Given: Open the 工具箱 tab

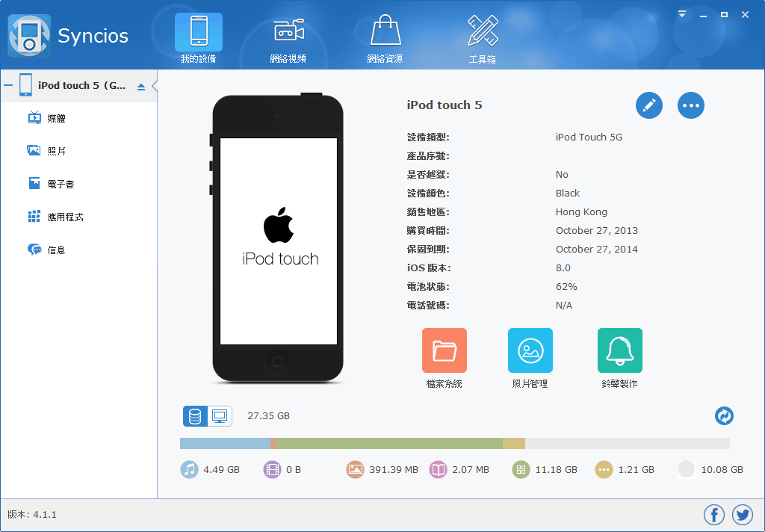Looking at the screenshot, I should [x=483, y=36].
